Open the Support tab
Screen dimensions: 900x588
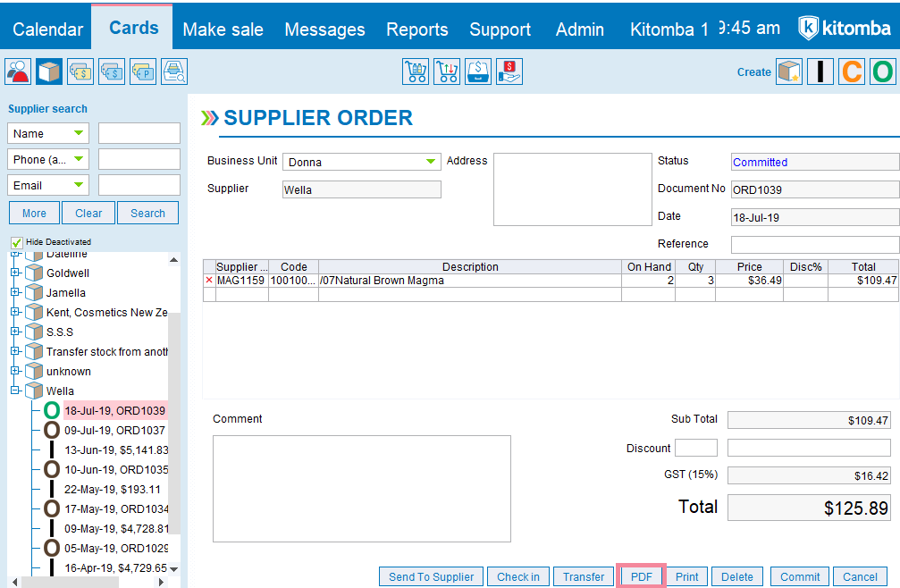[x=500, y=29]
